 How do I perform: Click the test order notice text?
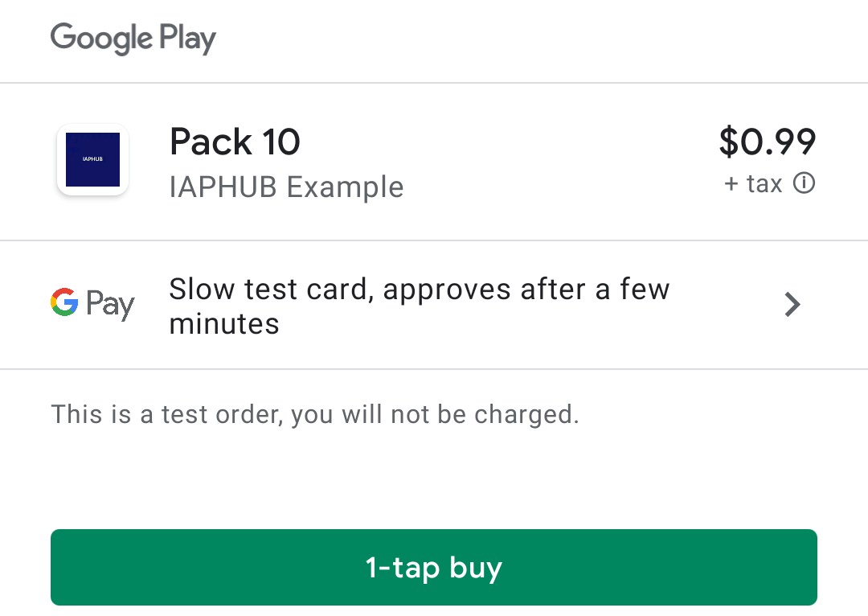[x=314, y=415]
